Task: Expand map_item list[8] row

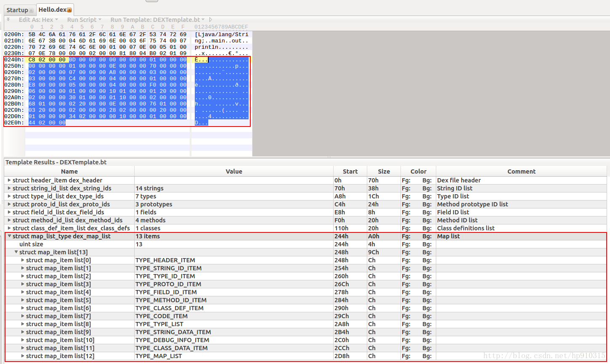Action: point(23,324)
